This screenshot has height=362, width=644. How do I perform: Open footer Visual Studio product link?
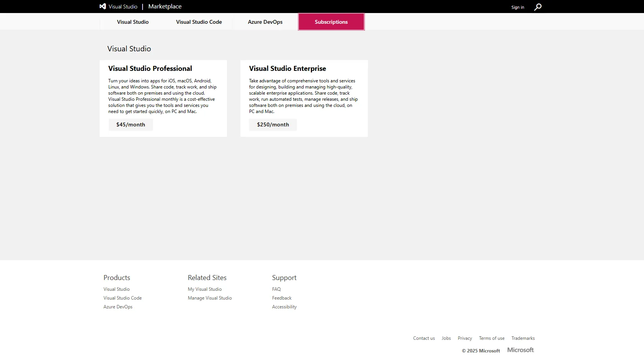tap(117, 289)
